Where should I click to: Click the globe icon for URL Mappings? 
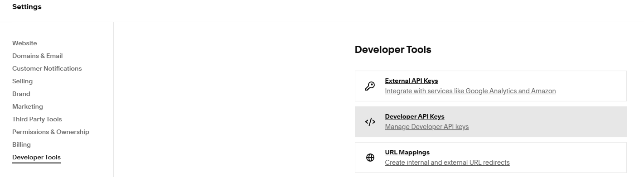(x=370, y=158)
